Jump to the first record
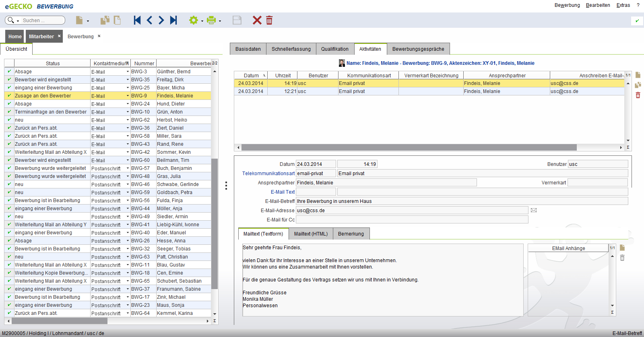Screen dimensions: 644x337 (x=137, y=20)
